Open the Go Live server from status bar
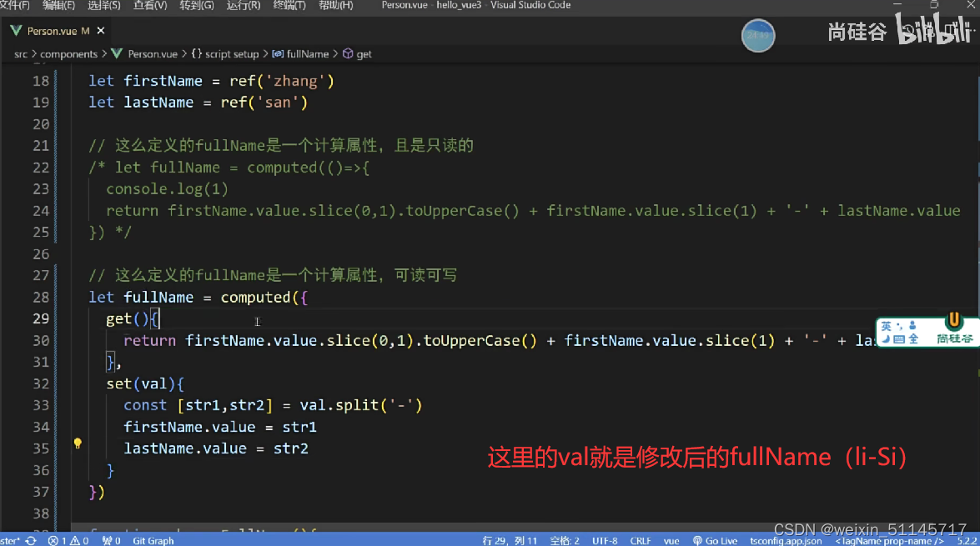This screenshot has height=546, width=980. (x=715, y=540)
